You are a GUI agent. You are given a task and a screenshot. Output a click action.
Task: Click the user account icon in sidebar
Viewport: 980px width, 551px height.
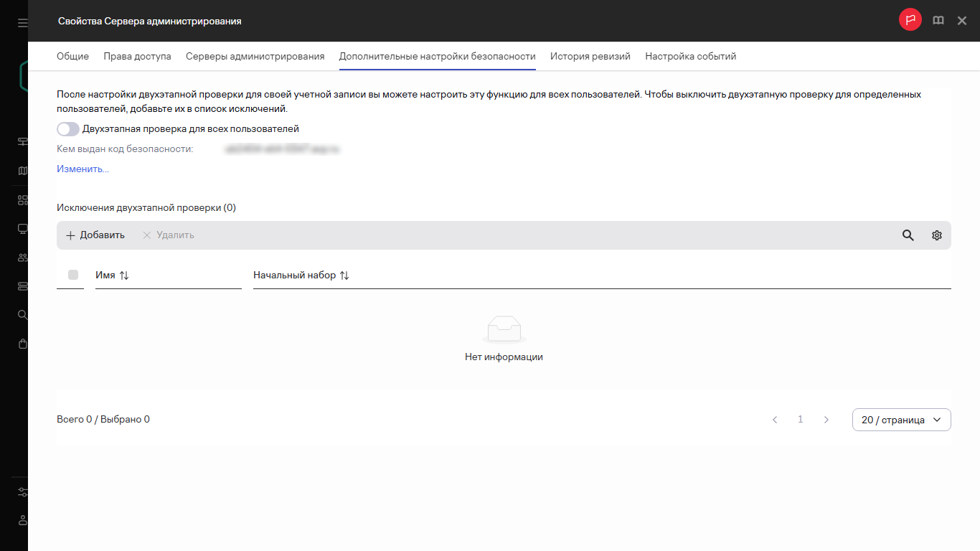pyautogui.click(x=22, y=520)
